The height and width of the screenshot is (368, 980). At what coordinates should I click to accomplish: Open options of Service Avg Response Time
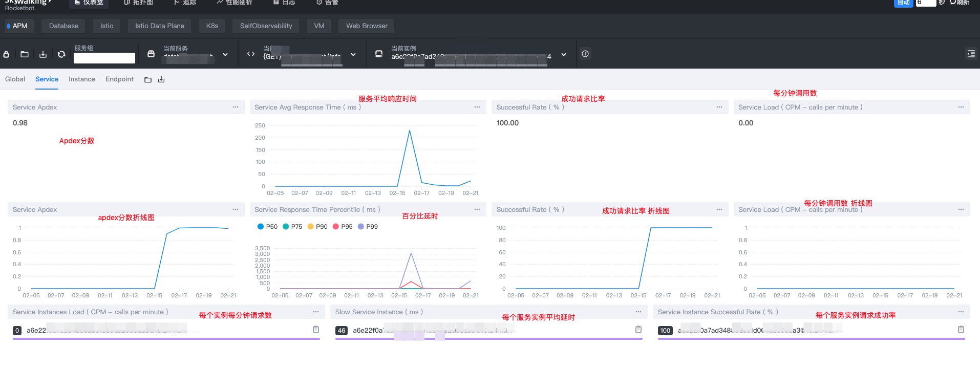click(477, 107)
